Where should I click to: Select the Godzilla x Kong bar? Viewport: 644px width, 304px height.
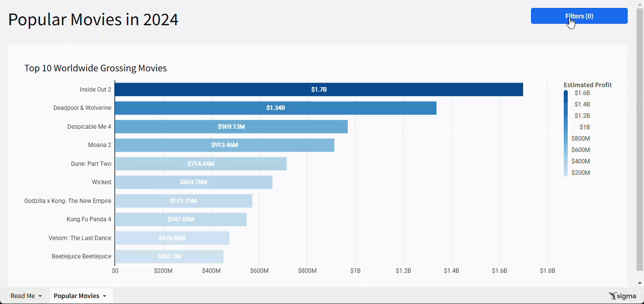183,201
